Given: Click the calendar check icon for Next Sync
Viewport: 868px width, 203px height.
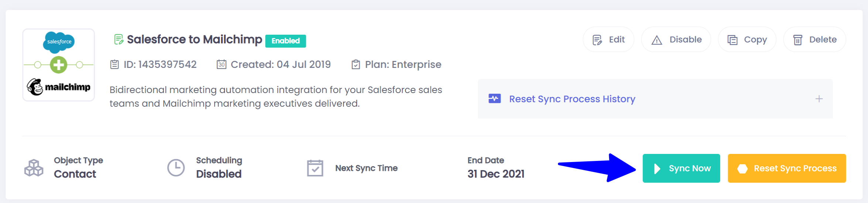Looking at the screenshot, I should [x=315, y=168].
